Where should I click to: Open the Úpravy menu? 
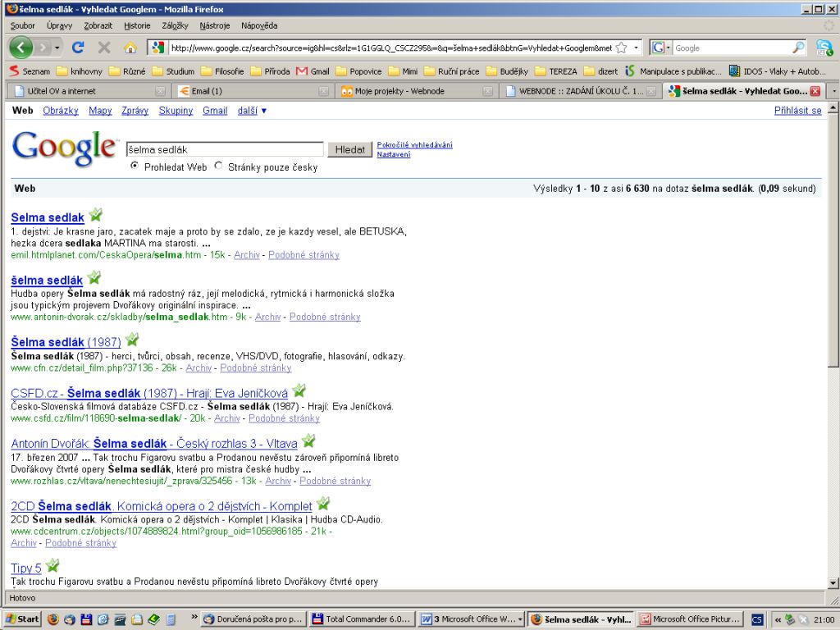[59, 25]
